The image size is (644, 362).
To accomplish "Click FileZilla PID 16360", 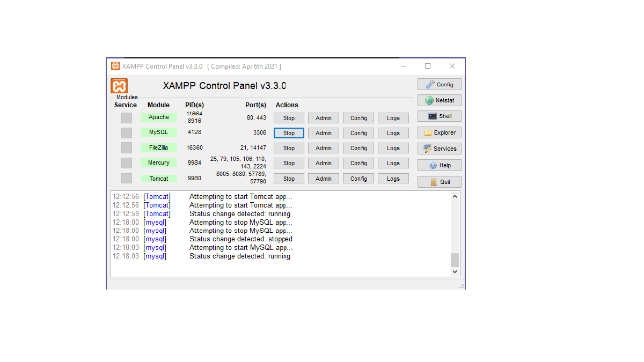I will pyautogui.click(x=194, y=147).
